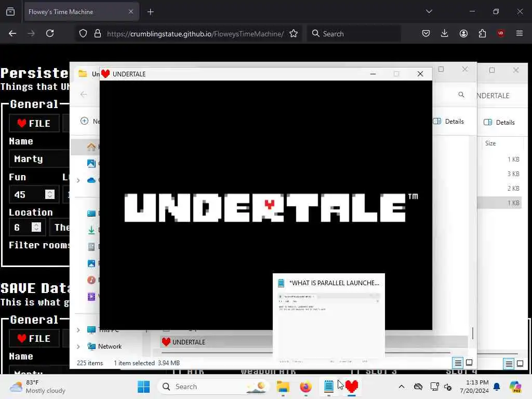Screen dimensions: 532x399
Task: Click the Explorer file list vertical scrollbar
Action: (472, 333)
